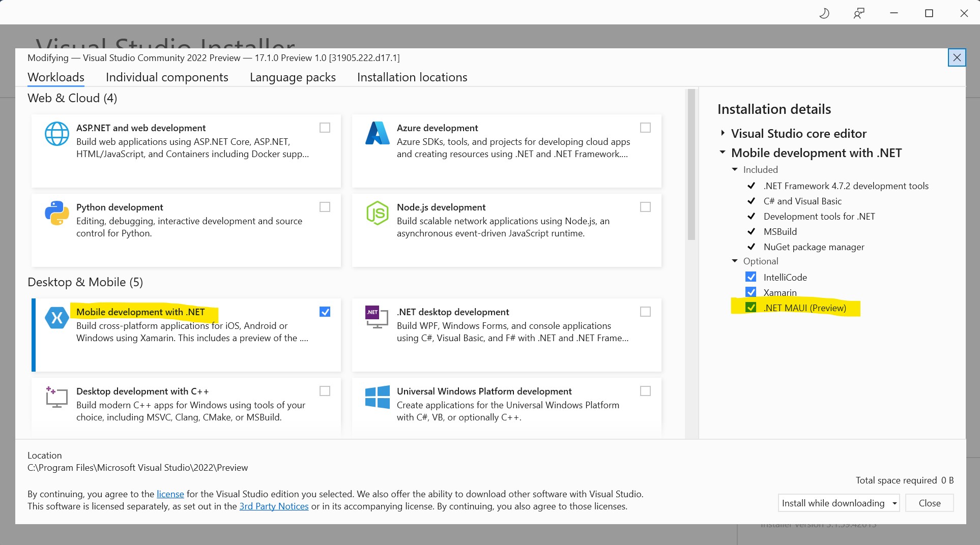
Task: Enable the Azure development workload checkbox
Action: pos(645,128)
